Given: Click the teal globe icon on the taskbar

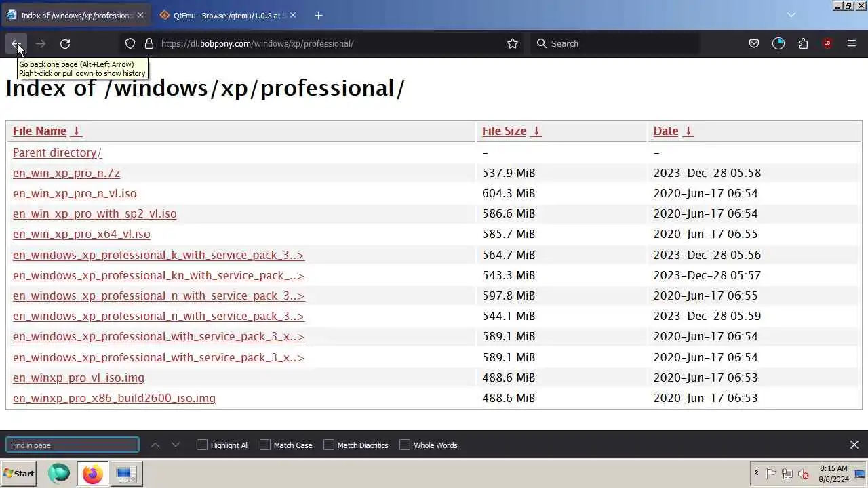Looking at the screenshot, I should pos(59,474).
